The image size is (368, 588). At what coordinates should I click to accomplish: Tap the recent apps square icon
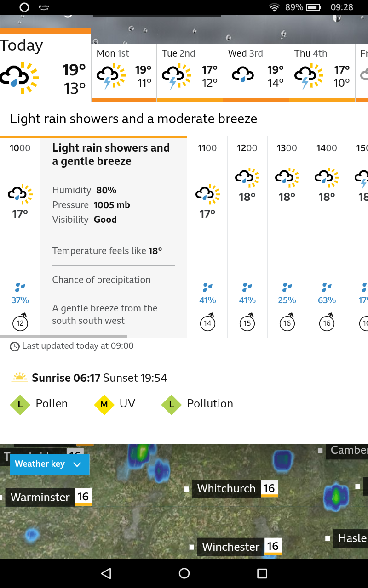pyautogui.click(x=262, y=573)
